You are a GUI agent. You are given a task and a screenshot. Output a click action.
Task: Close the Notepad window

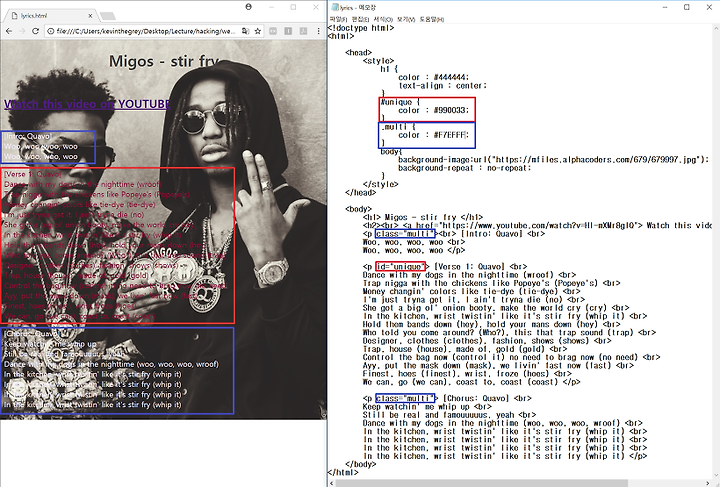click(x=709, y=7)
